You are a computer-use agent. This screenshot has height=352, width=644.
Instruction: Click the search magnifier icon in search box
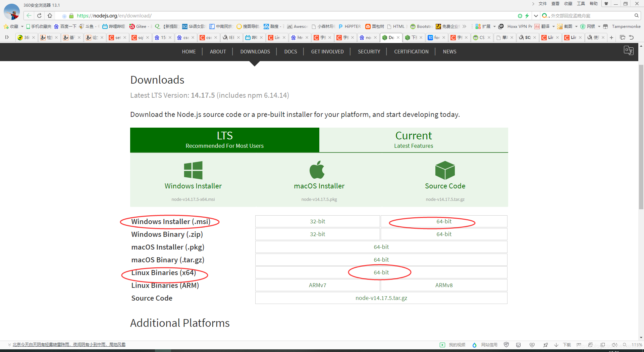[x=636, y=15]
